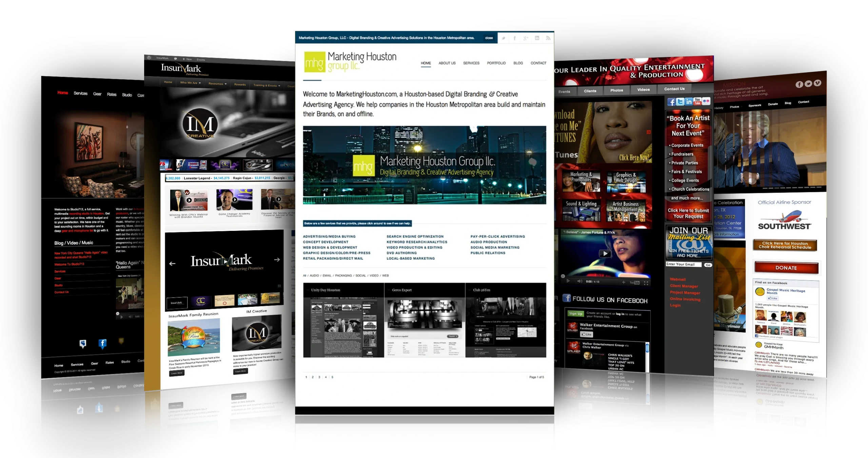
Task: Click previous arrow on InsurMark slideshow
Action: [x=172, y=263]
